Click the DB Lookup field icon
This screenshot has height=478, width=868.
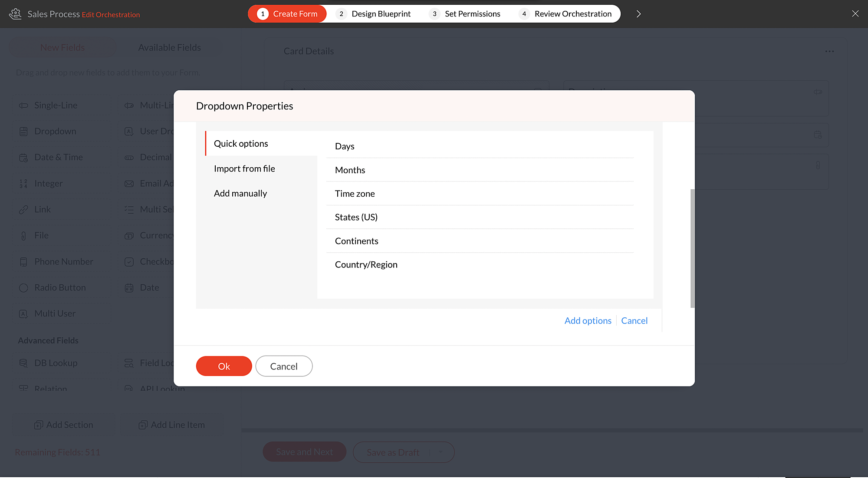tap(23, 363)
